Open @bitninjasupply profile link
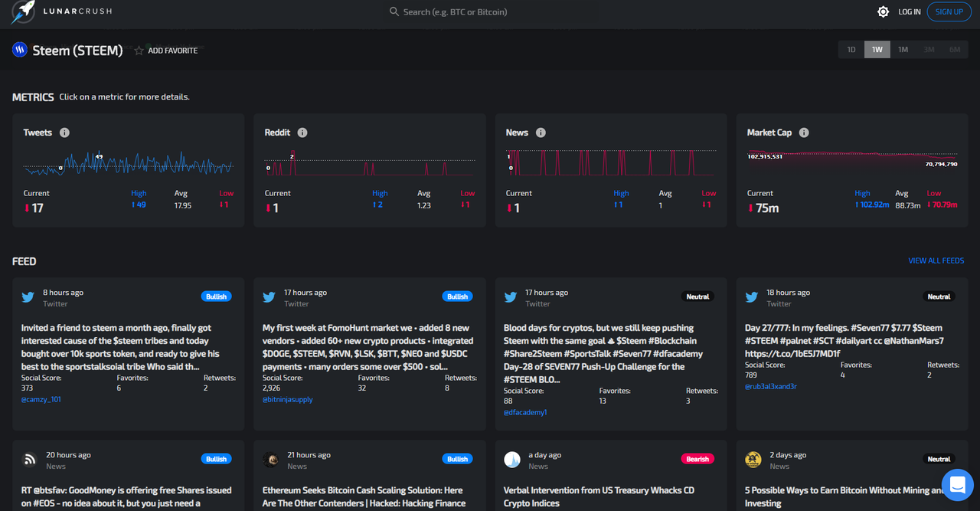980x511 pixels. click(x=288, y=399)
